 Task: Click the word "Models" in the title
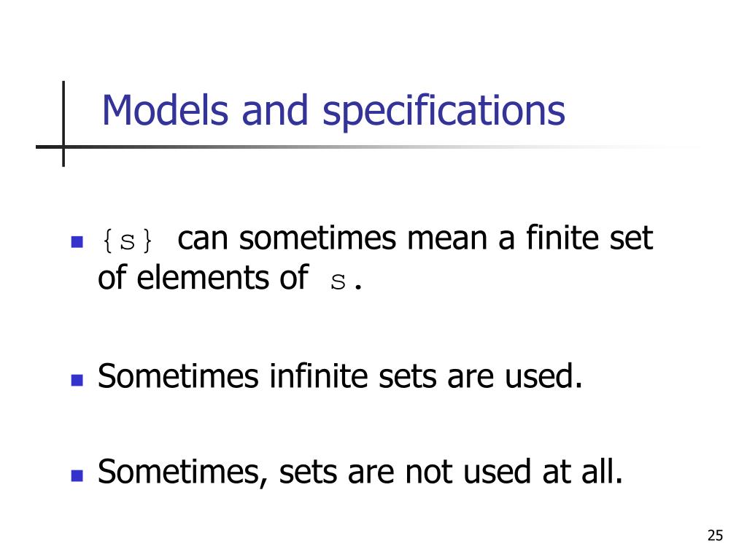(x=166, y=111)
